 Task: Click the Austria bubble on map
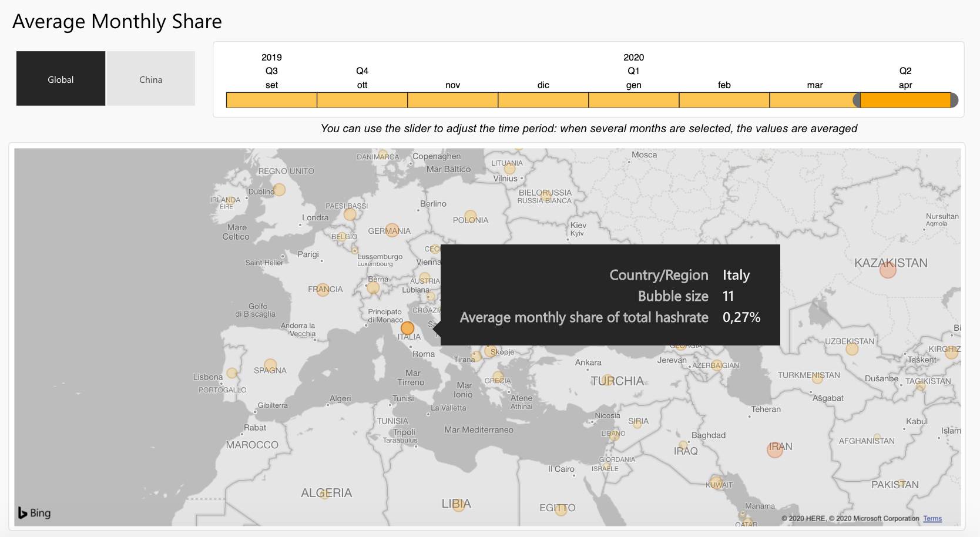425,277
